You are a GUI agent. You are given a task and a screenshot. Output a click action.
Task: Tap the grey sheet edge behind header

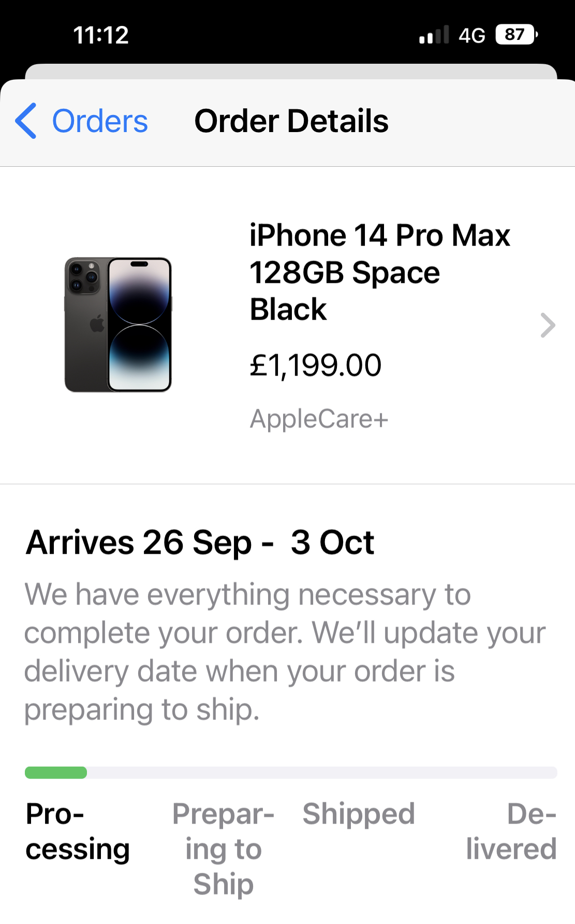[291, 71]
